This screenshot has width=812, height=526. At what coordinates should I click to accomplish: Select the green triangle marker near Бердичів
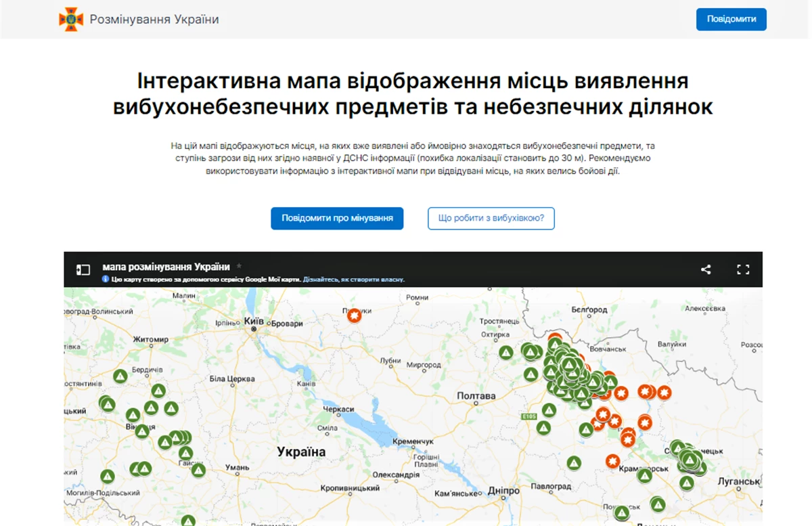pyautogui.click(x=120, y=376)
